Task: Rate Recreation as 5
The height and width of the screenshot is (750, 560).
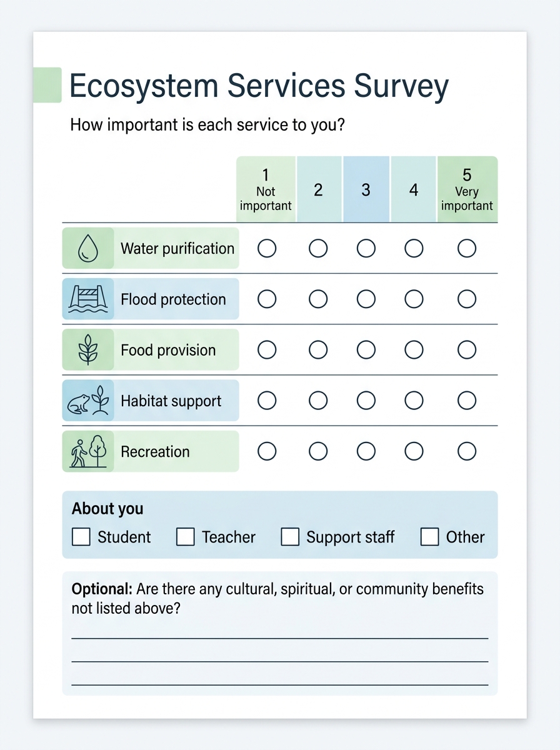Action: (467, 451)
